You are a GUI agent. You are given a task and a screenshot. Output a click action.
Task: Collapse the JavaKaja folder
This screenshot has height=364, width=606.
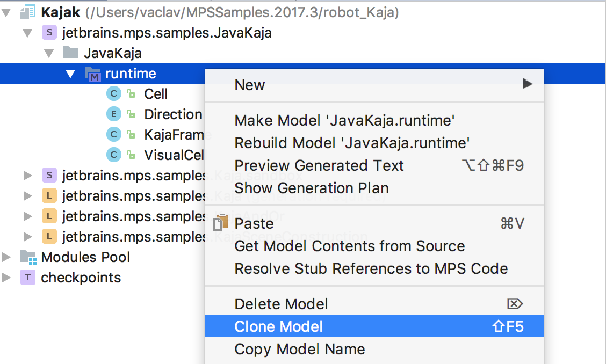49,53
